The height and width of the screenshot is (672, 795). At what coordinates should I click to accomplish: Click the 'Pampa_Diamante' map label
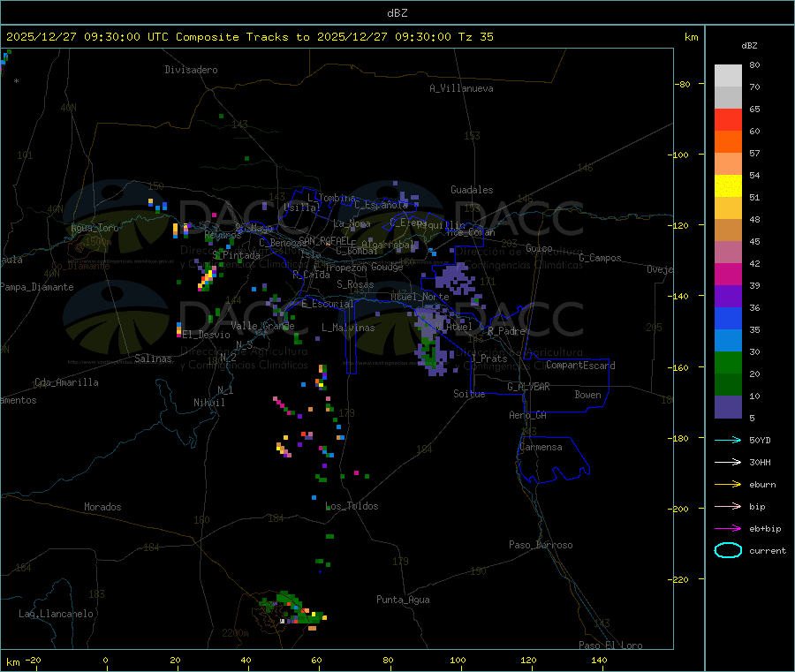(37, 287)
